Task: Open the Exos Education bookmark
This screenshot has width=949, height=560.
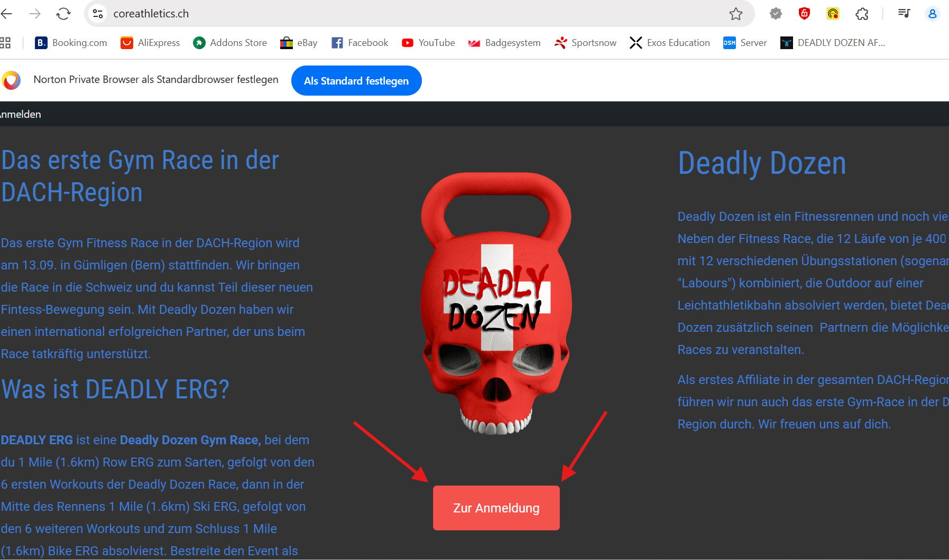Action: tap(670, 43)
